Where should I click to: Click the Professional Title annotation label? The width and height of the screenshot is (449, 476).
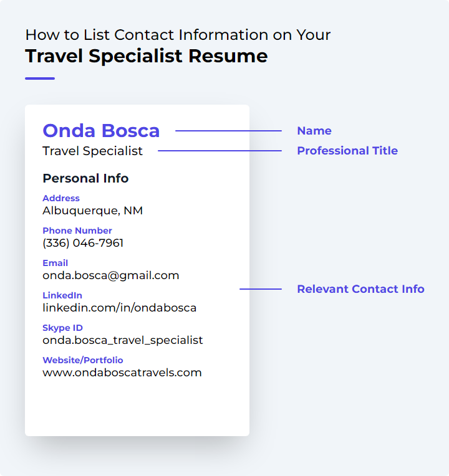click(347, 151)
